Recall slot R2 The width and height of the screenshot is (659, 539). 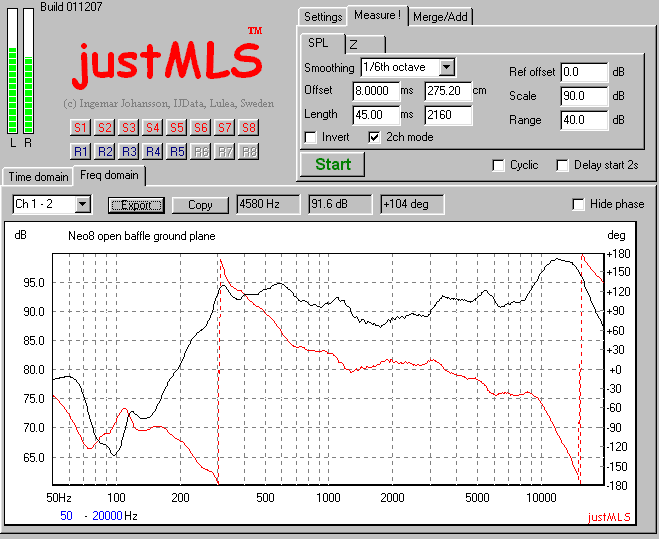(x=104, y=151)
